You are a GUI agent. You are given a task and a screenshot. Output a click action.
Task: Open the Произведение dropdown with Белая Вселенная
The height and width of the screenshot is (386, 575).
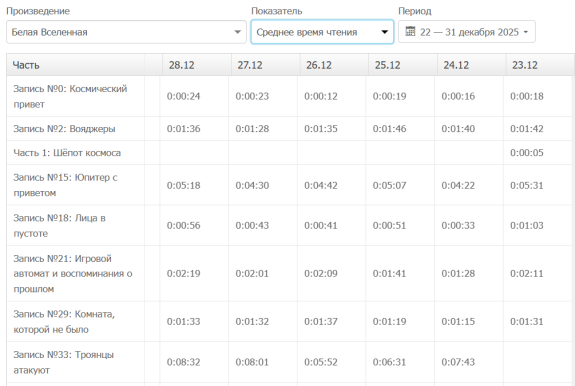[126, 32]
